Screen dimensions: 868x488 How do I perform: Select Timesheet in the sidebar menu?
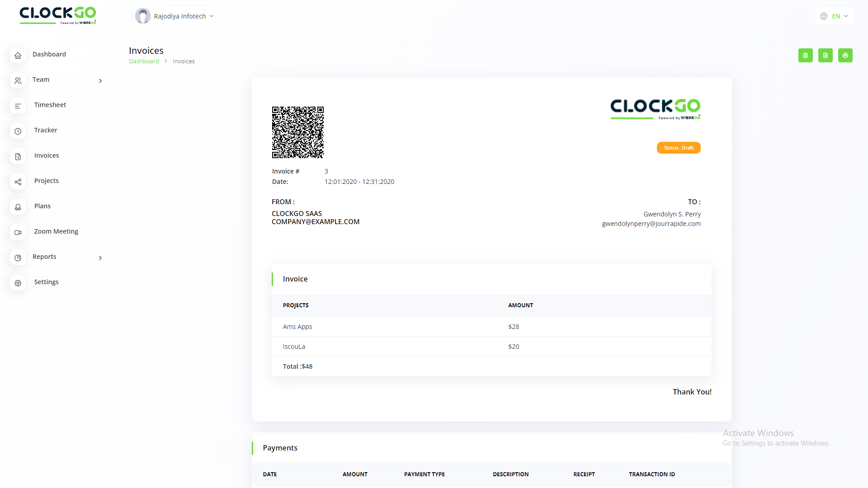(x=50, y=105)
